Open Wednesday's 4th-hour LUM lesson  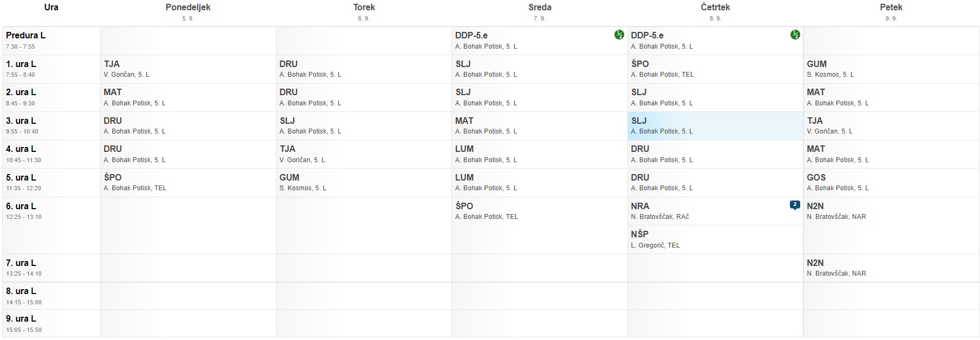tap(539, 154)
